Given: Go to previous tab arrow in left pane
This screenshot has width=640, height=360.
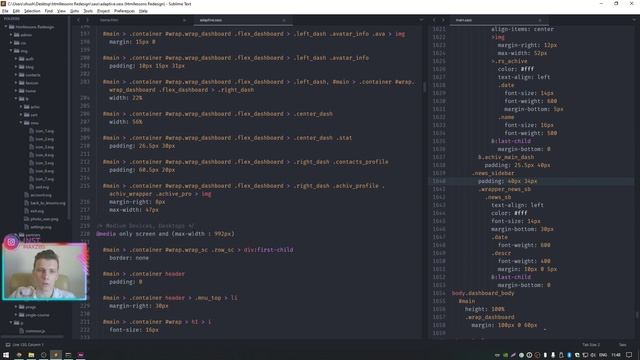Looking at the screenshot, I should coord(78,20).
